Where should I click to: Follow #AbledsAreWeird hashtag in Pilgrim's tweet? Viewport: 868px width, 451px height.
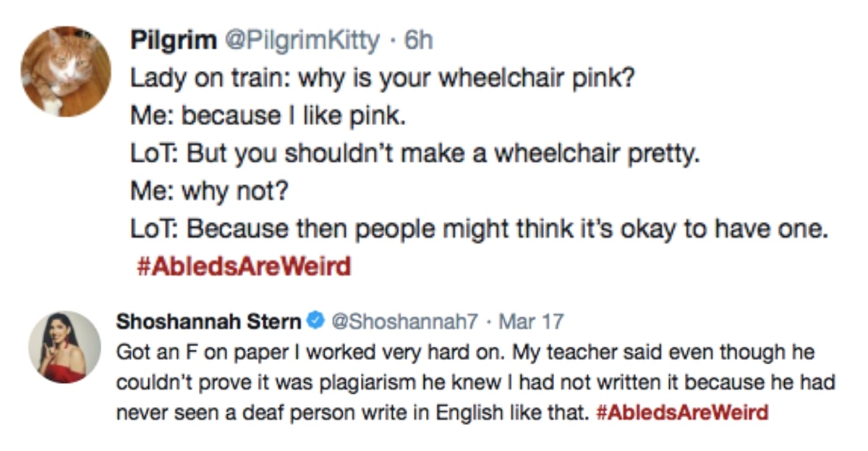tap(243, 267)
